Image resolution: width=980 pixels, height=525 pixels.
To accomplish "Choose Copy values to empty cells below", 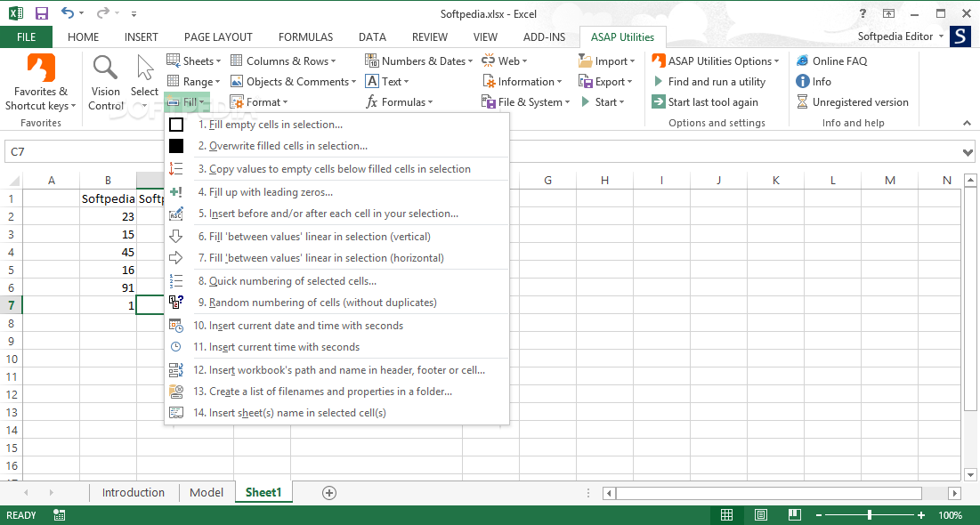I will point(337,169).
